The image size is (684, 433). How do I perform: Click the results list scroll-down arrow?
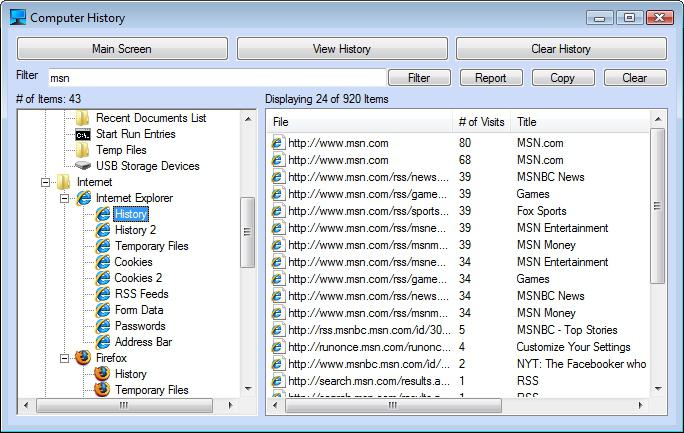click(x=658, y=388)
